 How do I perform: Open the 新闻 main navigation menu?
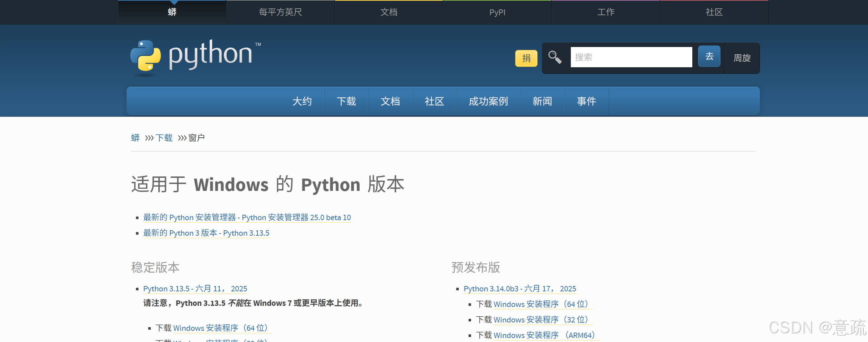(x=542, y=101)
